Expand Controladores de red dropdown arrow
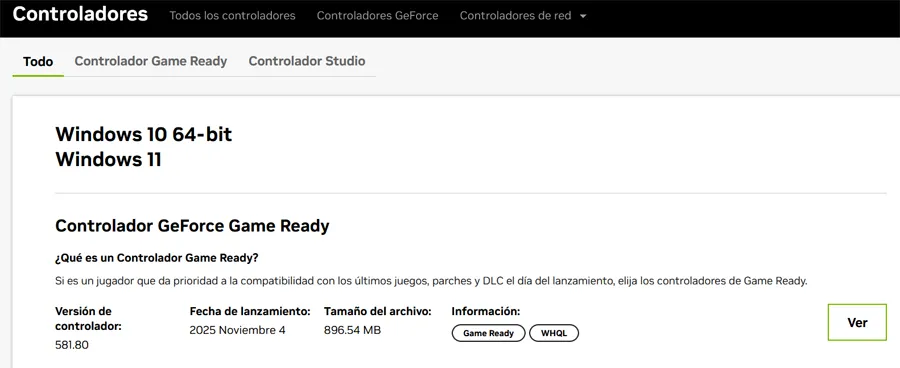This screenshot has width=900, height=368. pos(583,16)
